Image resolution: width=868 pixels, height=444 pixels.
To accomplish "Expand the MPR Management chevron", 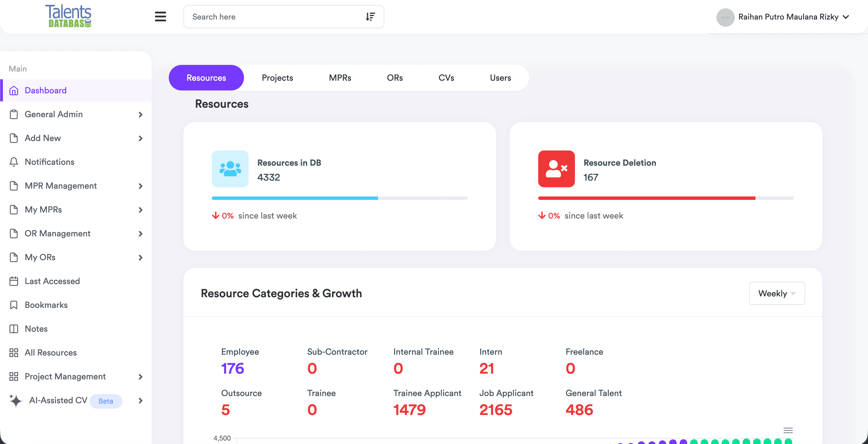I will [141, 186].
